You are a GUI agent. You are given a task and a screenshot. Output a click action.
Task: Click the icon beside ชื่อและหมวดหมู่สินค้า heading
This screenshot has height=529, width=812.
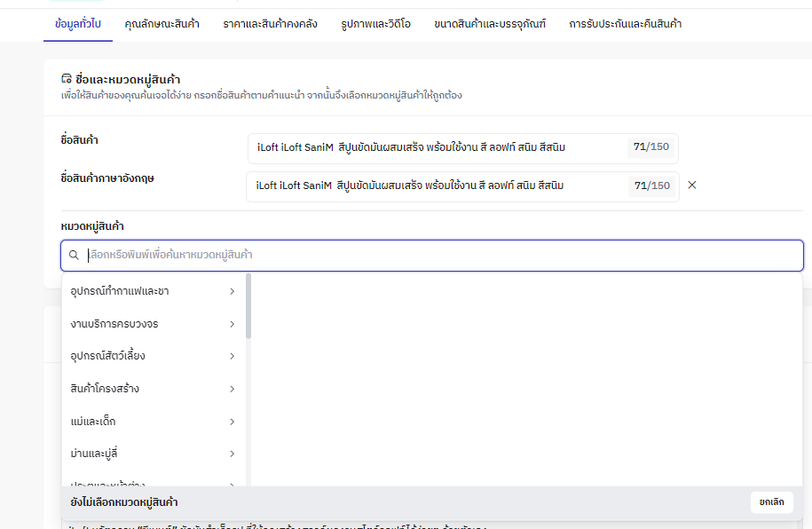67,79
